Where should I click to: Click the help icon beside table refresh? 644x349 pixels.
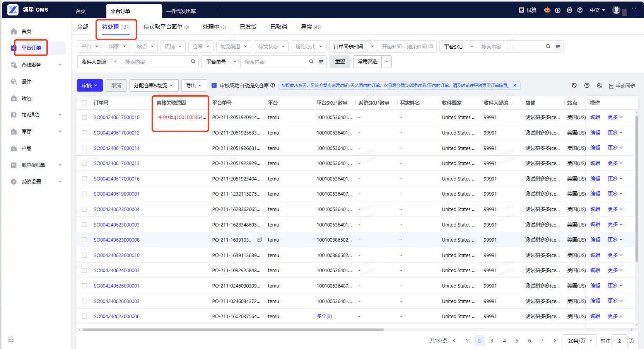(x=587, y=85)
